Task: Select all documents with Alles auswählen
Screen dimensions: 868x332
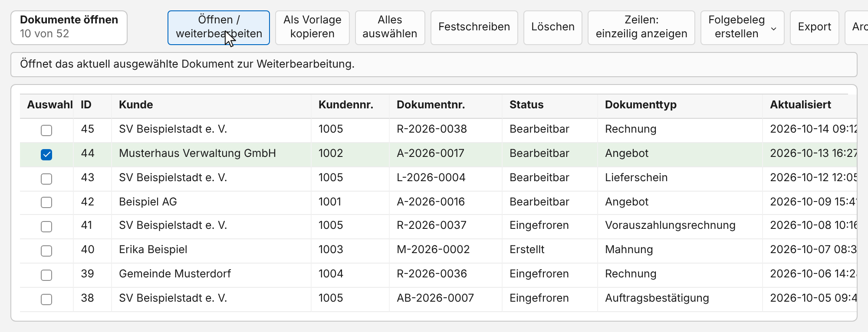Action: [x=390, y=28]
